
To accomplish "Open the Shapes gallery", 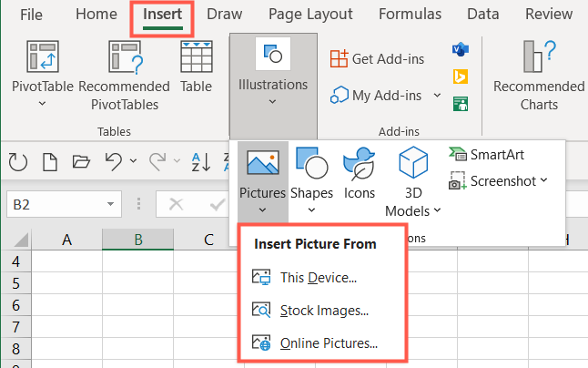I will 312,174.
